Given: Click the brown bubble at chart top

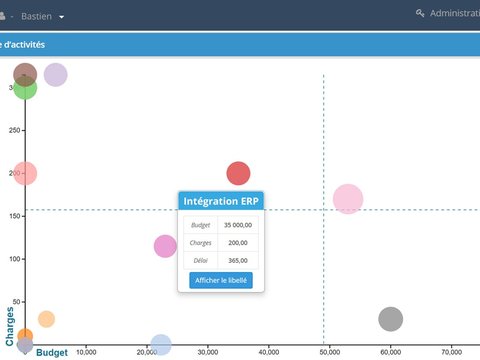Looking at the screenshot, I should [25, 74].
